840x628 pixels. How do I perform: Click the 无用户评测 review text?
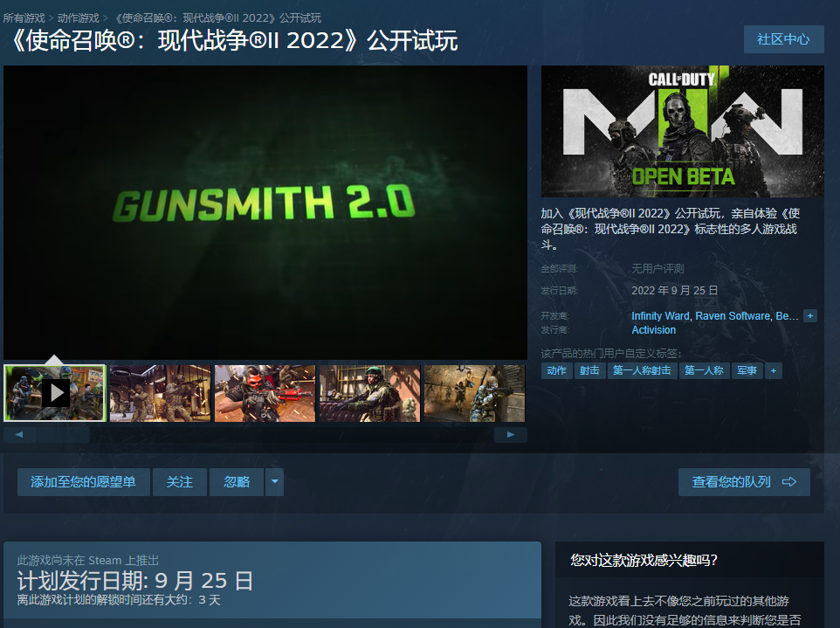pos(658,268)
